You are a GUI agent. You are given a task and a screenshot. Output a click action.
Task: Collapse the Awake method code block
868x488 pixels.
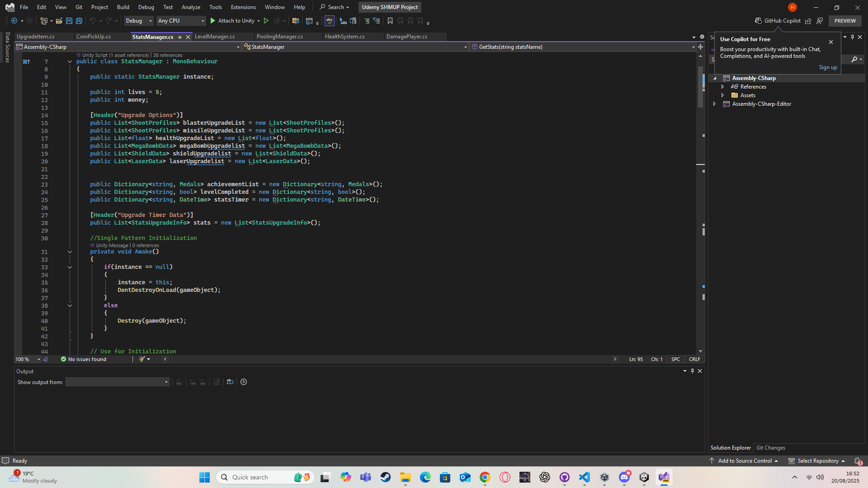(x=70, y=252)
